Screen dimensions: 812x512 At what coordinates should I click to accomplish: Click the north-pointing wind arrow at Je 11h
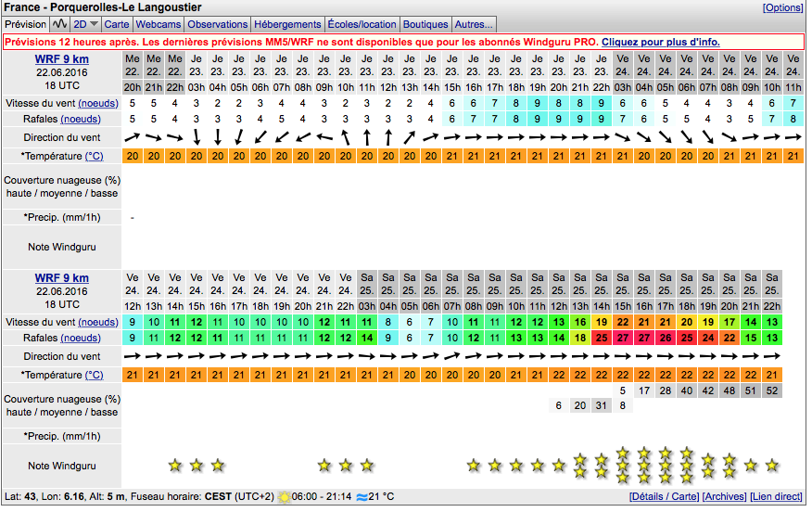click(367, 138)
